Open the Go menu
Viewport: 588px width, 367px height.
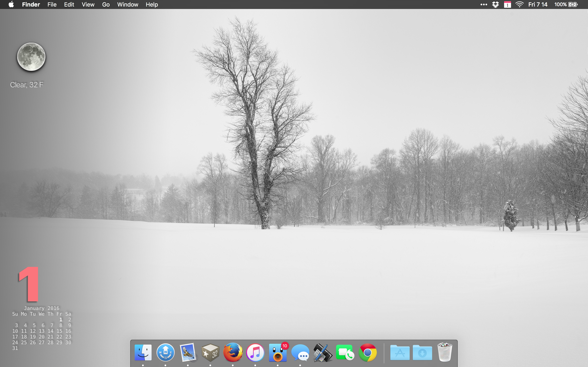pyautogui.click(x=106, y=5)
